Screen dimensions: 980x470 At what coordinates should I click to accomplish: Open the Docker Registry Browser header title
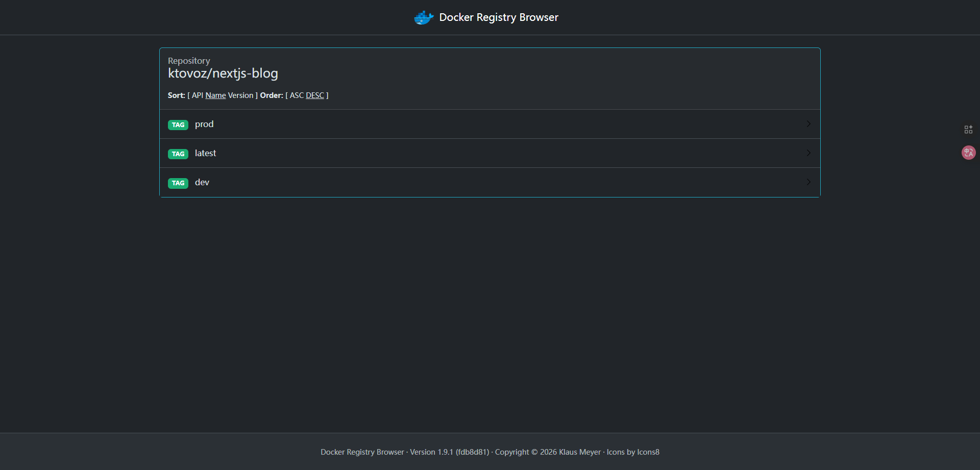[498, 17]
